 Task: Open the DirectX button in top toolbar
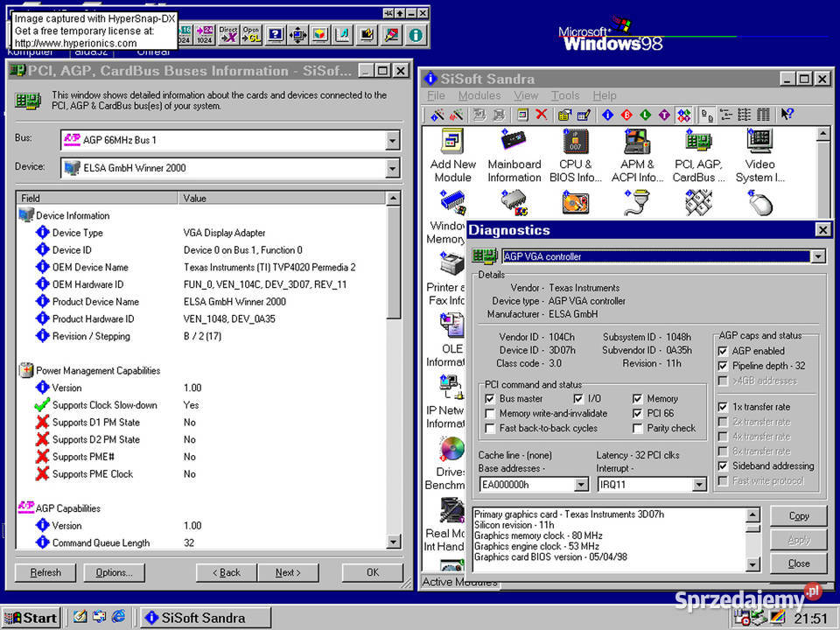point(228,35)
